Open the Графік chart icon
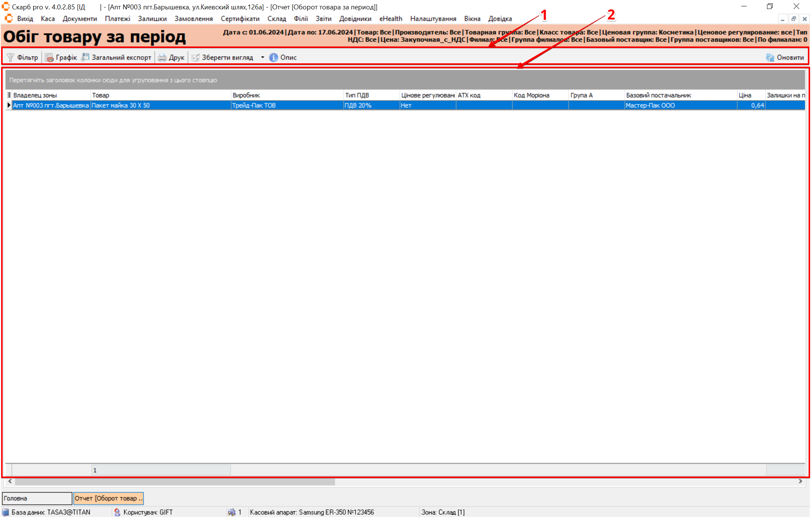The height and width of the screenshot is (517, 812). coord(49,57)
